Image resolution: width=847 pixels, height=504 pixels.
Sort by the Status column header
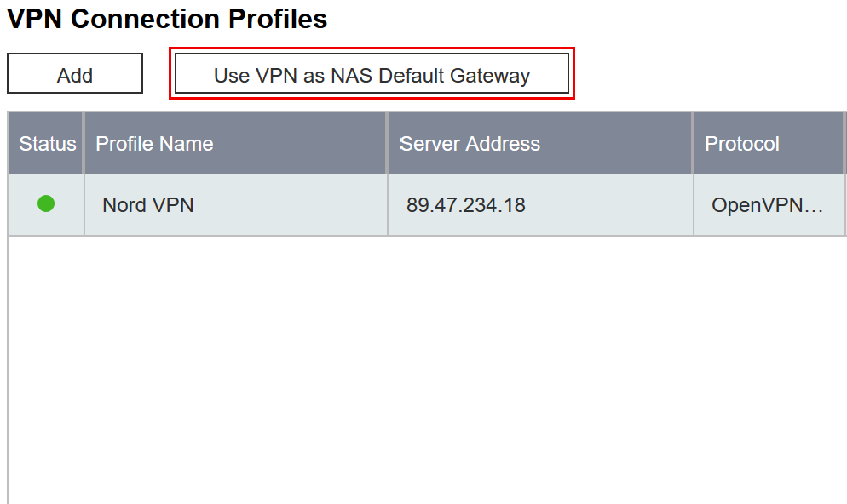coord(47,144)
